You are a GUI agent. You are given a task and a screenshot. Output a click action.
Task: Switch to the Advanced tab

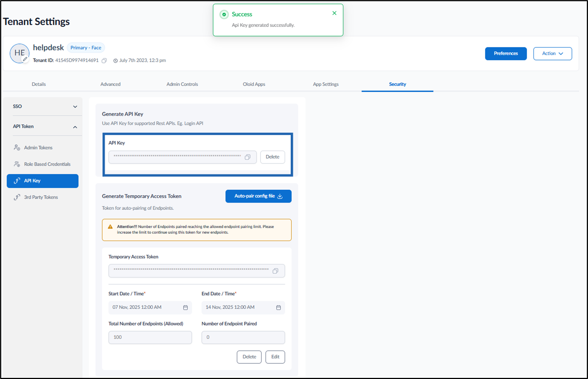(110, 84)
